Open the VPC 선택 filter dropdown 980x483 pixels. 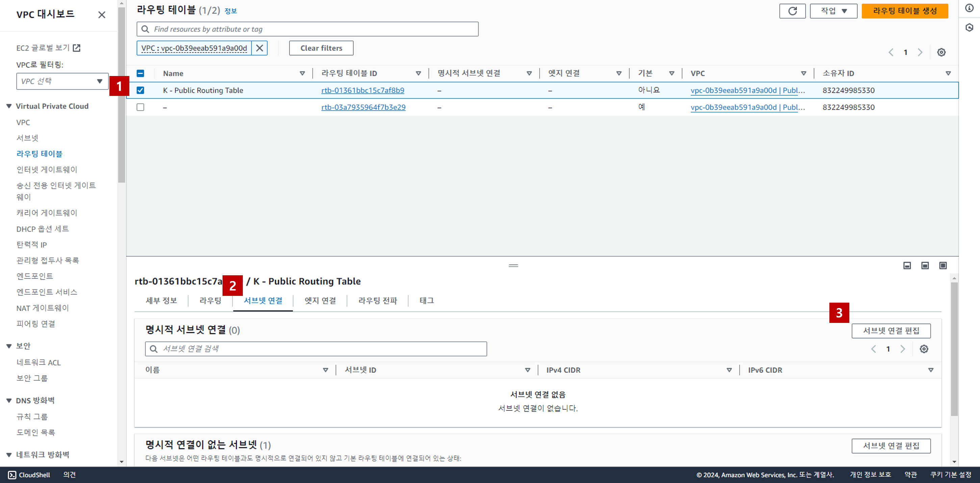pyautogui.click(x=62, y=81)
